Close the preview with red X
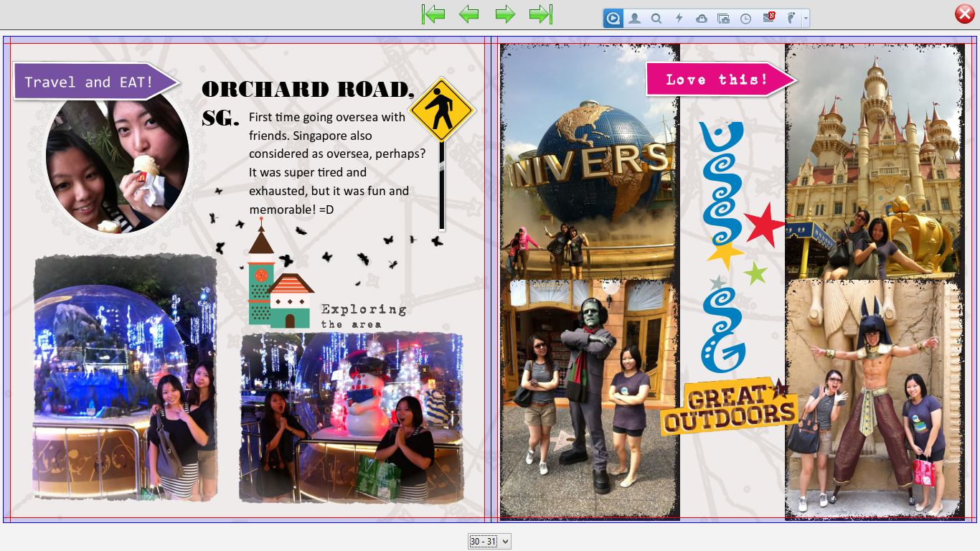This screenshot has height=551, width=980. tap(965, 14)
